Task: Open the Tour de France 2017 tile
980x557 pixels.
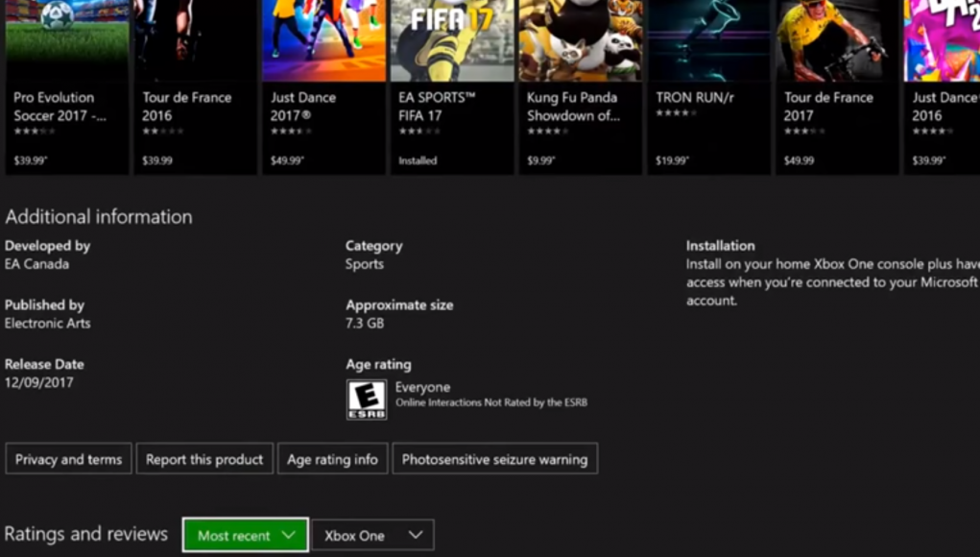Action: [x=838, y=86]
